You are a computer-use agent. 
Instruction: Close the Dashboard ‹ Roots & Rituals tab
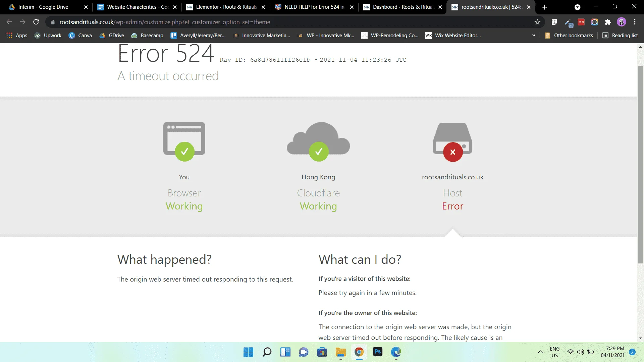pos(440,7)
